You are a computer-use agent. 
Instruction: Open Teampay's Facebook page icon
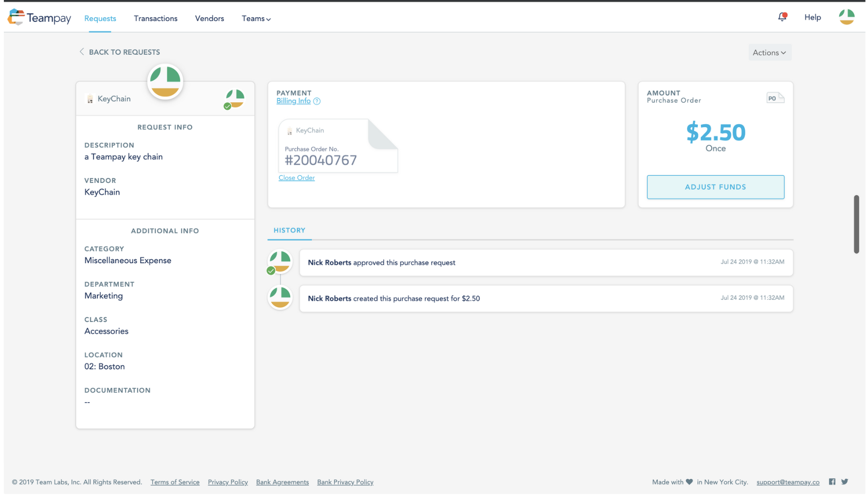point(832,482)
